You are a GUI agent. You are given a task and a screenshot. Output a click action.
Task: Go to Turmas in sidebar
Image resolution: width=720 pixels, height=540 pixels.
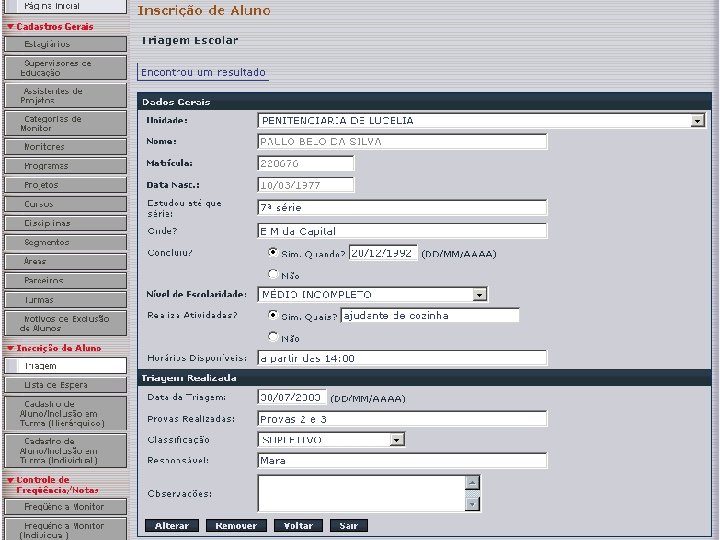pyautogui.click(x=66, y=300)
